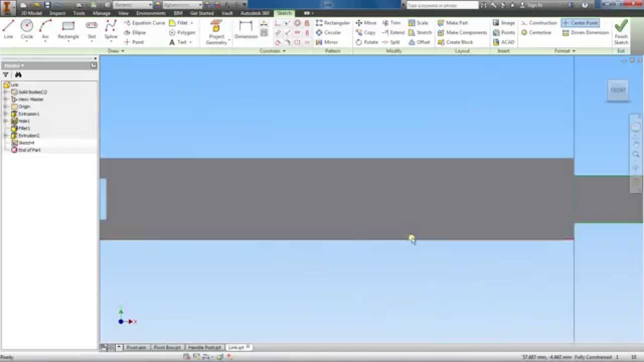This screenshot has height=362, width=644.
Task: Open the Inspect tab
Action: pyautogui.click(x=57, y=13)
